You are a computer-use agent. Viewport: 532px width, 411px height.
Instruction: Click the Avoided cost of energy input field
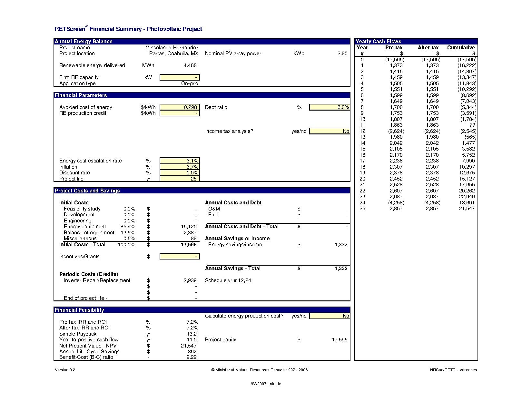click(x=180, y=107)
